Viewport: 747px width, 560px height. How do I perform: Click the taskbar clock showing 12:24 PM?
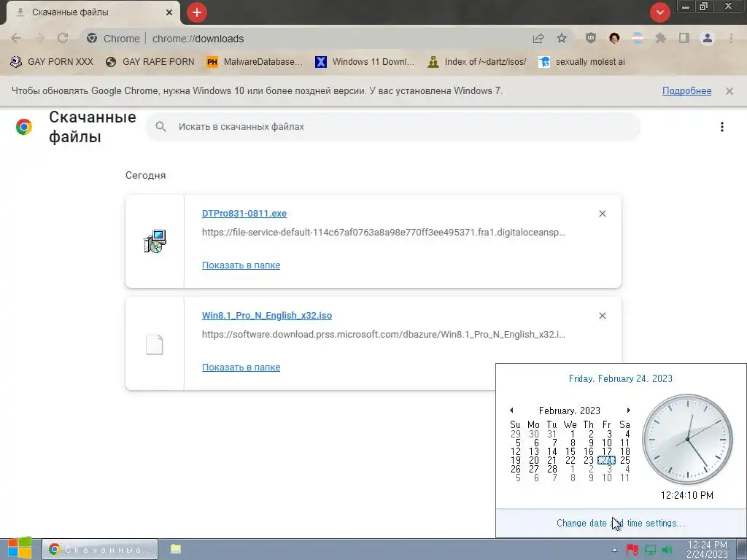(708, 550)
